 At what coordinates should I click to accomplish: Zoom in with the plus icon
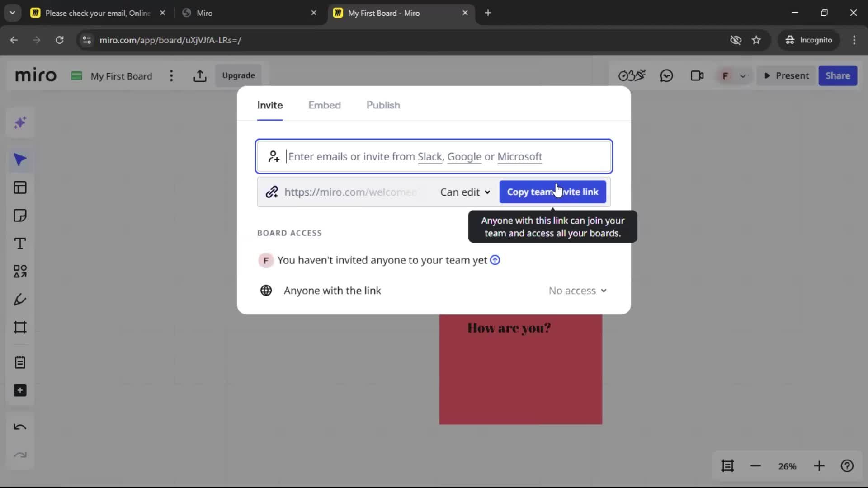pos(819,466)
